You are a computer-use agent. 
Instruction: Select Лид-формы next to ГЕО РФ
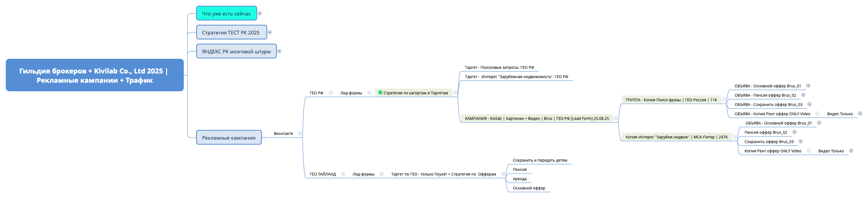[351, 93]
